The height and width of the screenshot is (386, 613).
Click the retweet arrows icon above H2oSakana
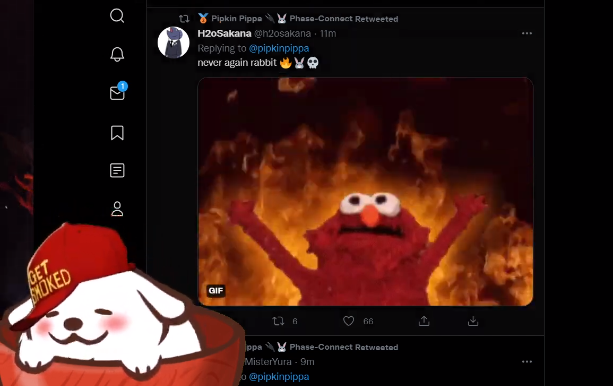(184, 19)
